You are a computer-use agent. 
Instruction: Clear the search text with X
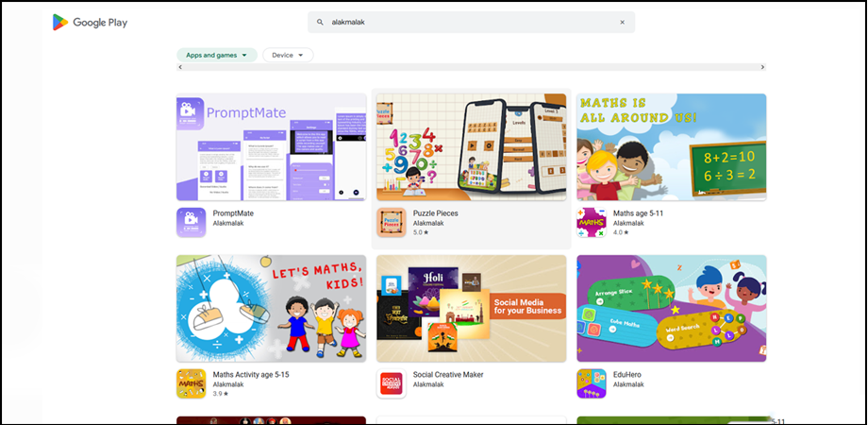(x=622, y=23)
